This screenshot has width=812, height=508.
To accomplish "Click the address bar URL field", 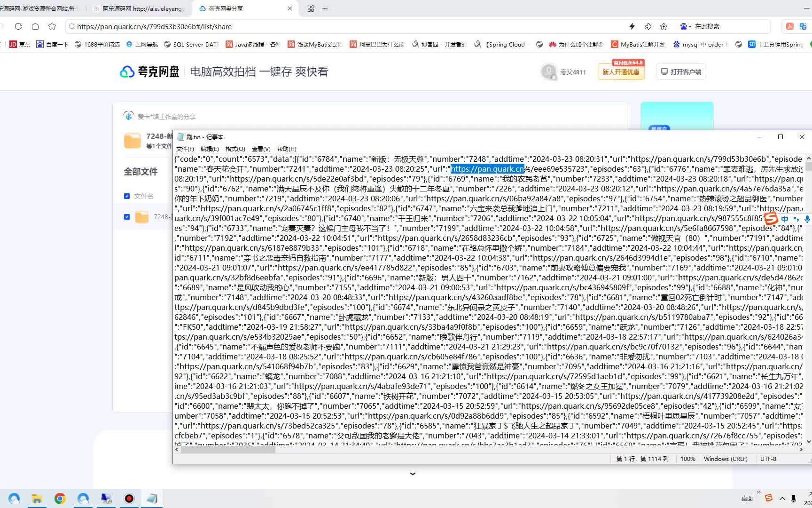I will click(x=348, y=26).
